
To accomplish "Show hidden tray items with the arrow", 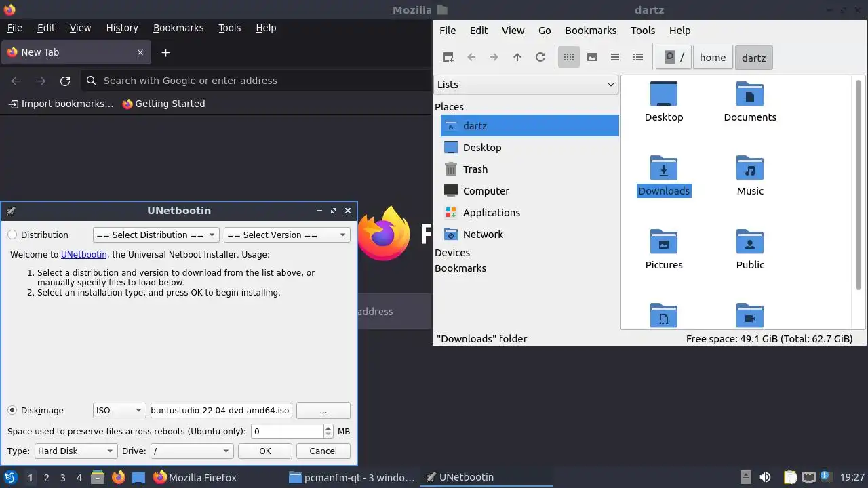I will [x=745, y=477].
